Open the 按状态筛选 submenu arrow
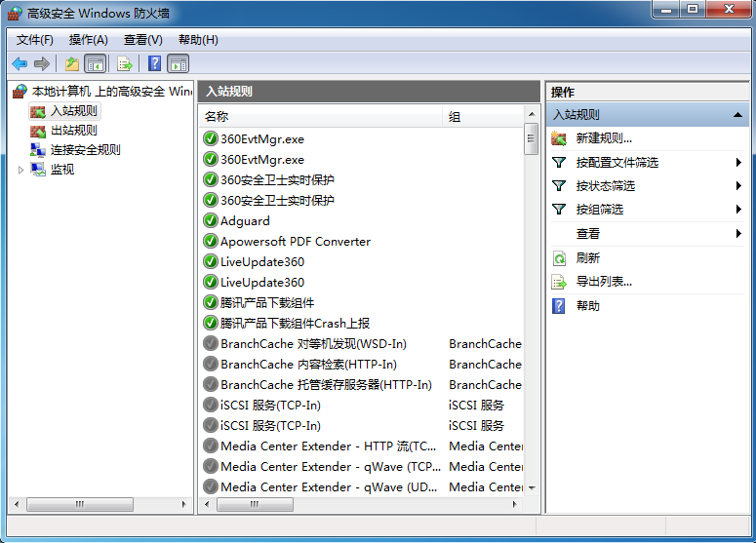 pos(738,185)
